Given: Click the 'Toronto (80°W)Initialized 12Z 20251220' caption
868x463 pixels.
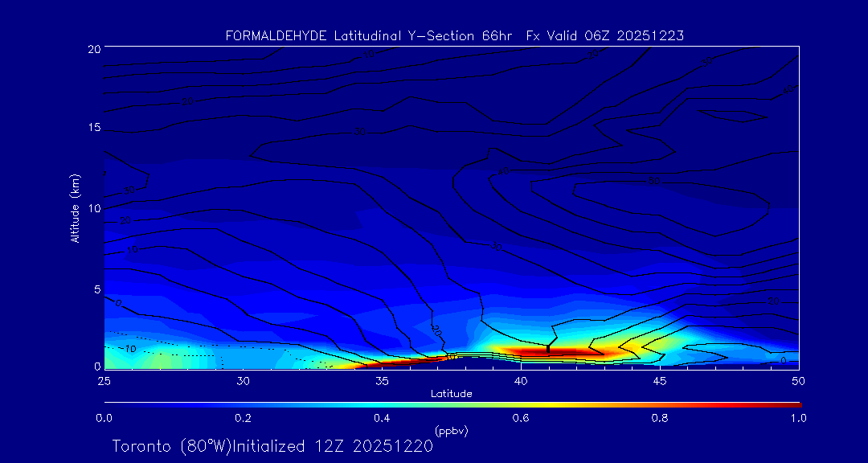Looking at the screenshot, I should (272, 446).
